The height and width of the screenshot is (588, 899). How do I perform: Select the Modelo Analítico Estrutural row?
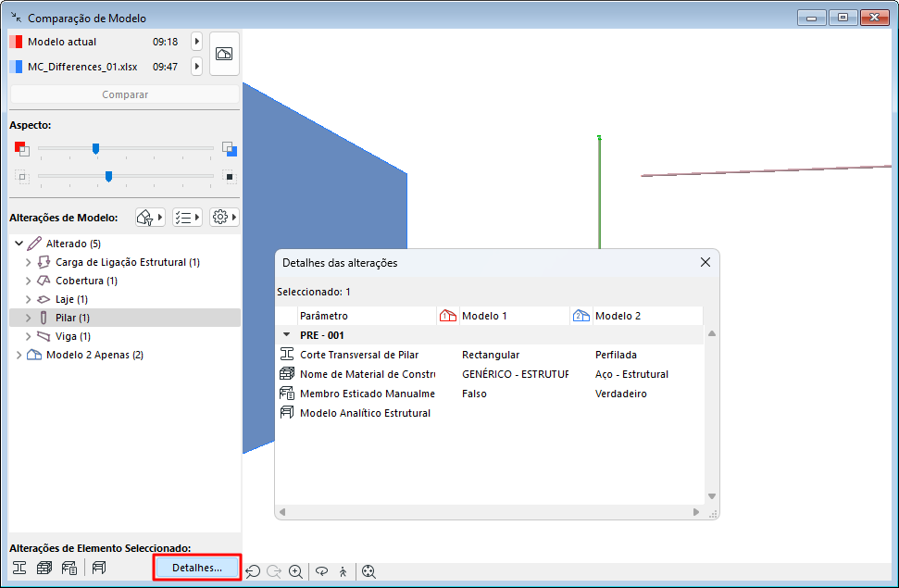pos(490,413)
